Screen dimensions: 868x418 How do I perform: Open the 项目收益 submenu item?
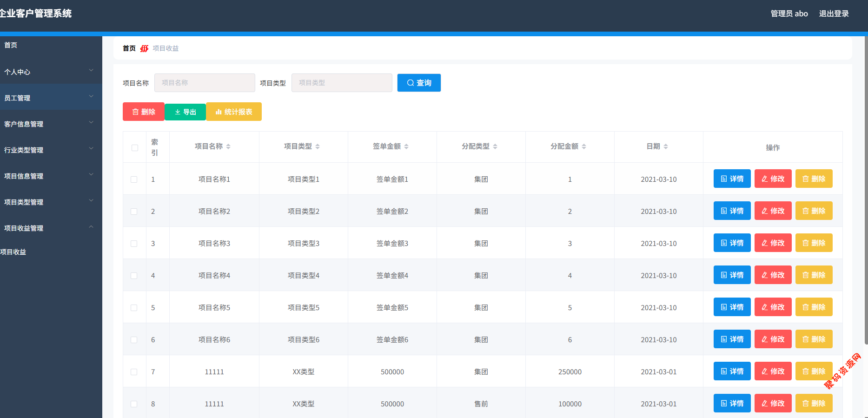point(13,252)
